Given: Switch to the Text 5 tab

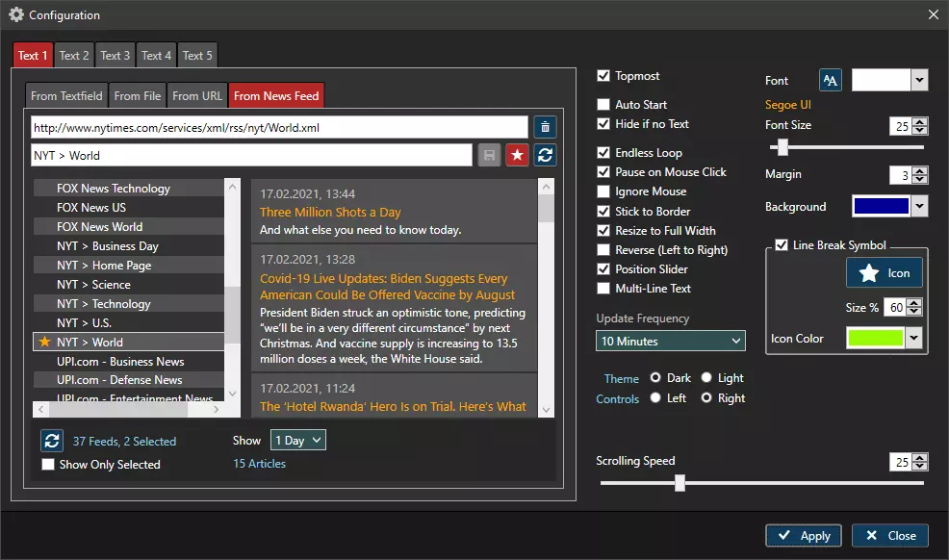Looking at the screenshot, I should point(197,56).
